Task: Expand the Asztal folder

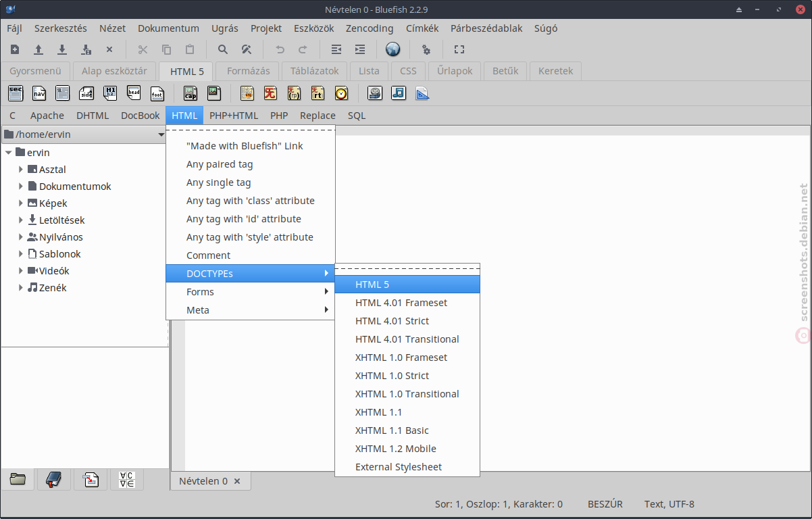Action: 21,170
